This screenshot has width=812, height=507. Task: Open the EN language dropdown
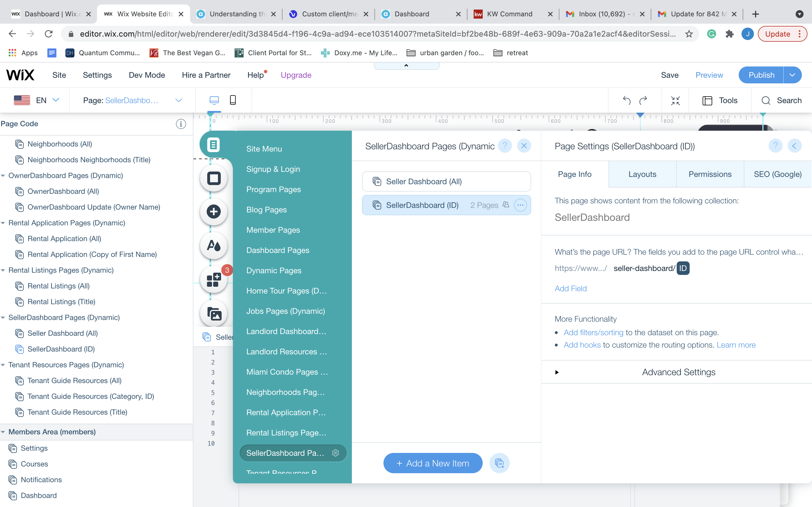coord(56,100)
